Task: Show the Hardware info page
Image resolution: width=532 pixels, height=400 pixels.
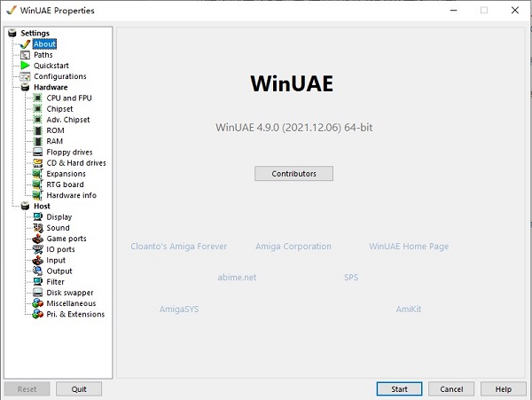Action: coord(72,195)
